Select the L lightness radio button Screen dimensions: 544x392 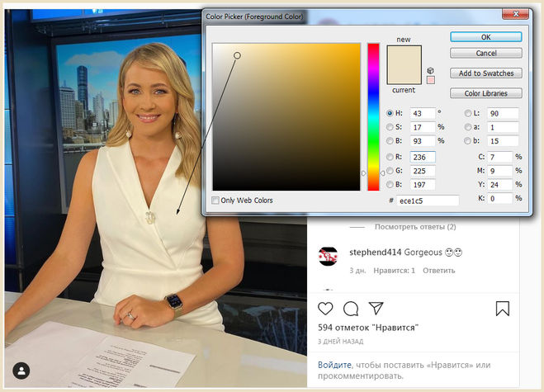(x=468, y=113)
